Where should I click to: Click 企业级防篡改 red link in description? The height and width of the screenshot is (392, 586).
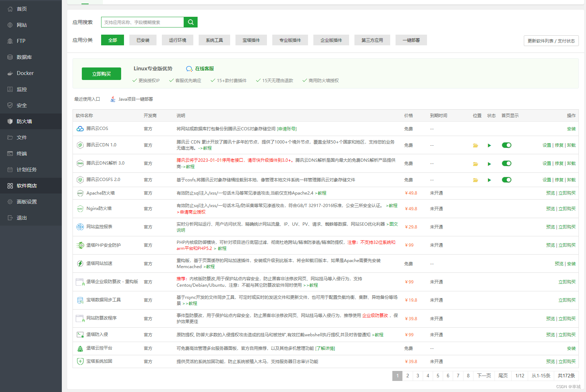[375, 316]
